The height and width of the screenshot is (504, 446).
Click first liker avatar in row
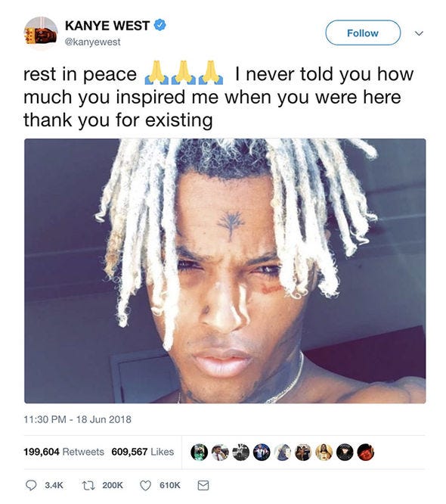click(199, 453)
